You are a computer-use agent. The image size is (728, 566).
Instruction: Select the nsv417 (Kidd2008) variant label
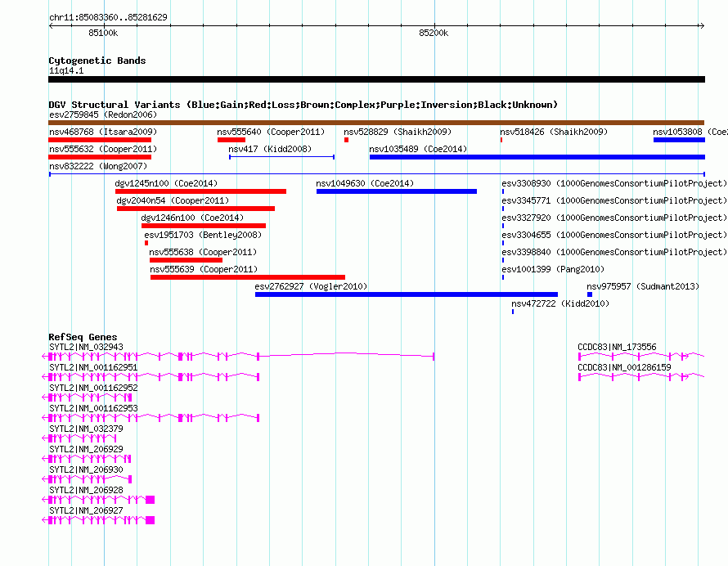(270, 149)
